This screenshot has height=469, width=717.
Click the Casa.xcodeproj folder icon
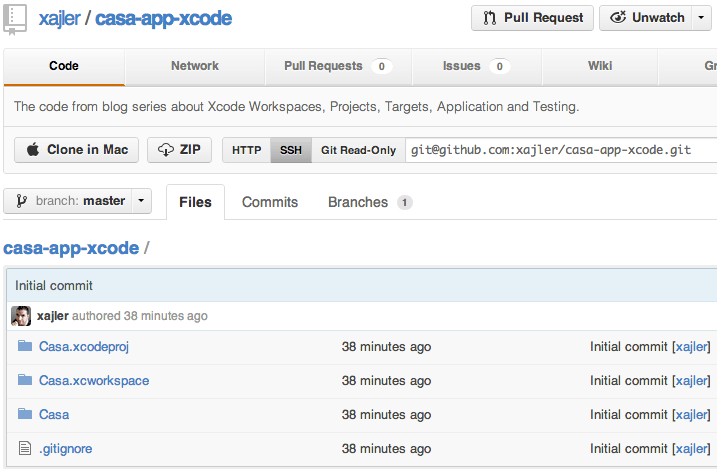(25, 346)
